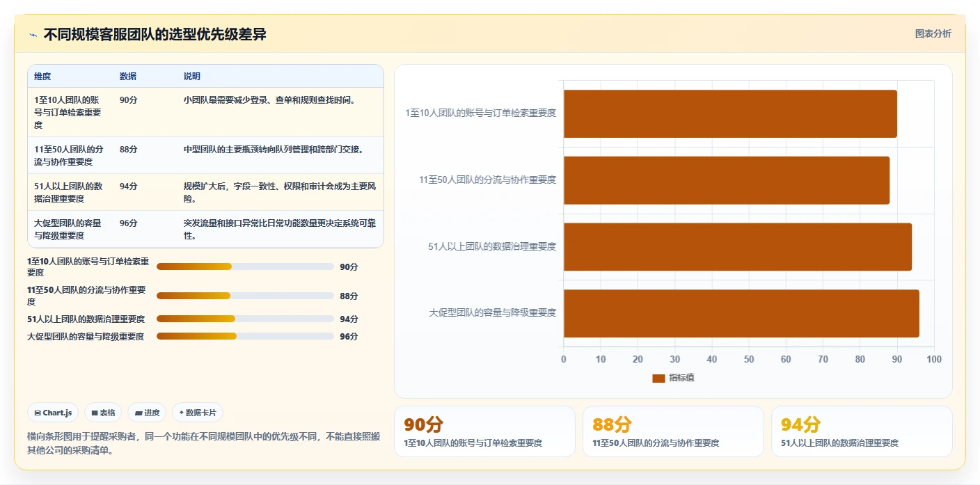The height and width of the screenshot is (485, 980).
Task: Open the 90分 data card
Action: pyautogui.click(x=484, y=431)
